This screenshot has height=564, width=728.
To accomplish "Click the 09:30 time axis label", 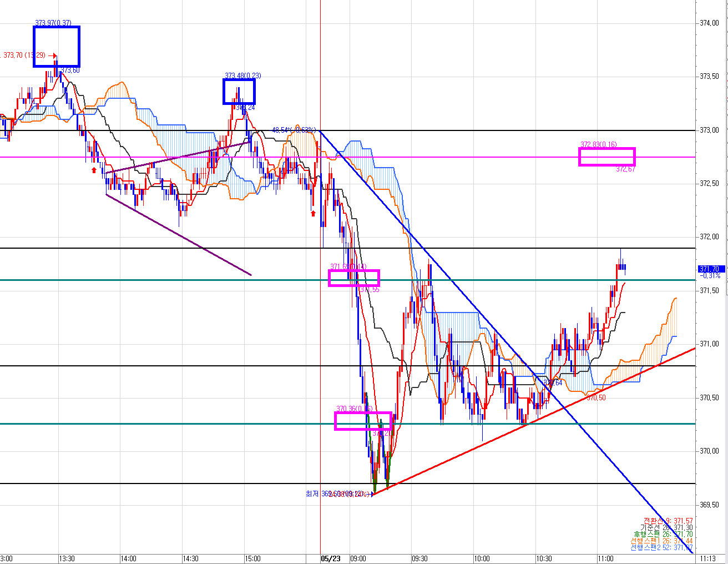I will pos(419,558).
